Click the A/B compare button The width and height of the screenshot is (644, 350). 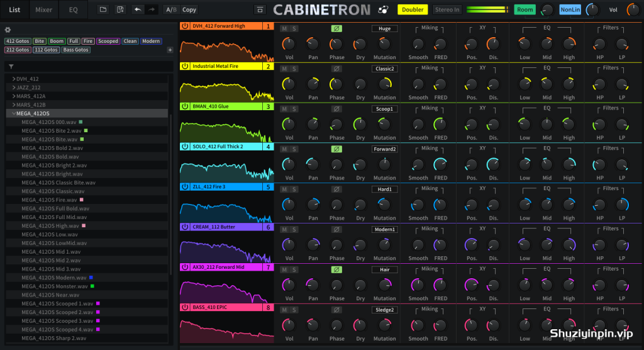pos(171,9)
